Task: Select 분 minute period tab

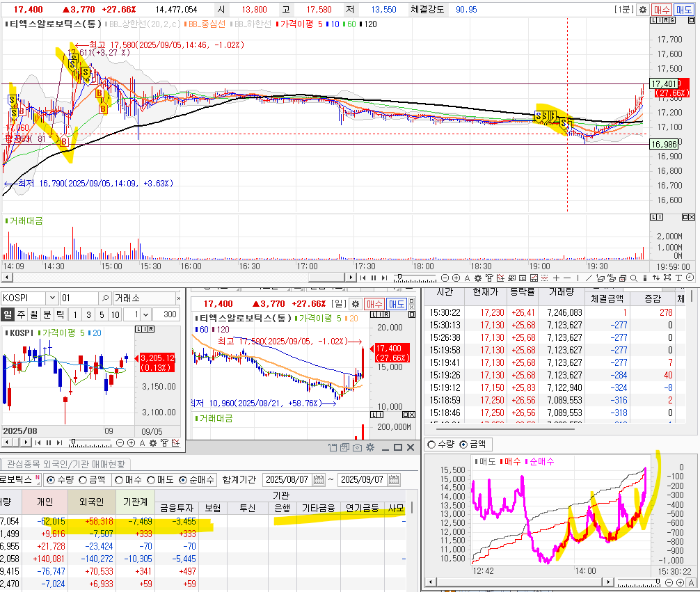Action: (x=47, y=314)
